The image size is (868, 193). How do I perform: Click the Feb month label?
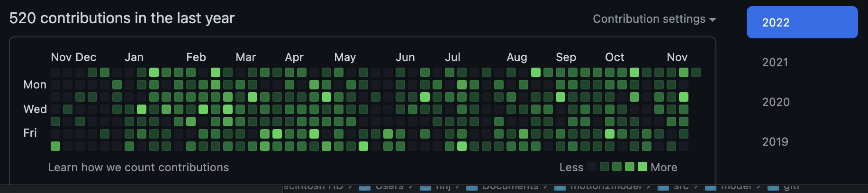(196, 57)
